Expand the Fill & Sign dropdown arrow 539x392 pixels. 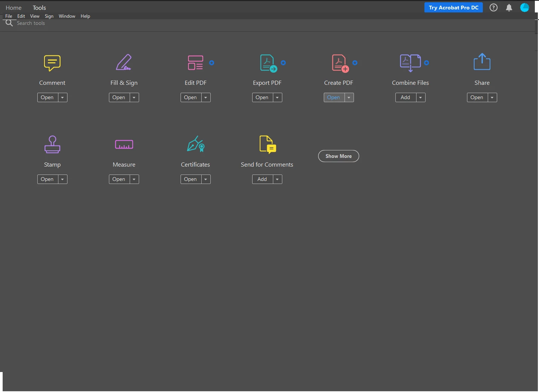click(134, 98)
